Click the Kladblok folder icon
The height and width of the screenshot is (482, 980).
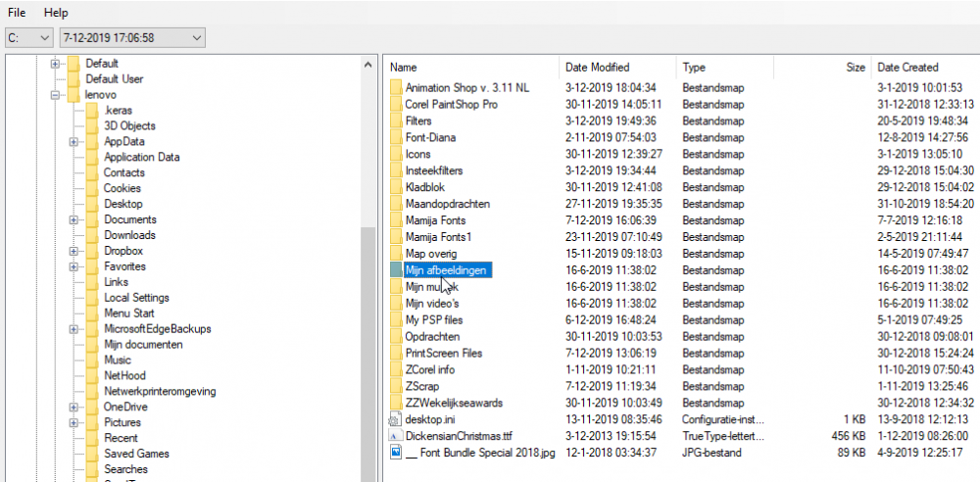(396, 187)
